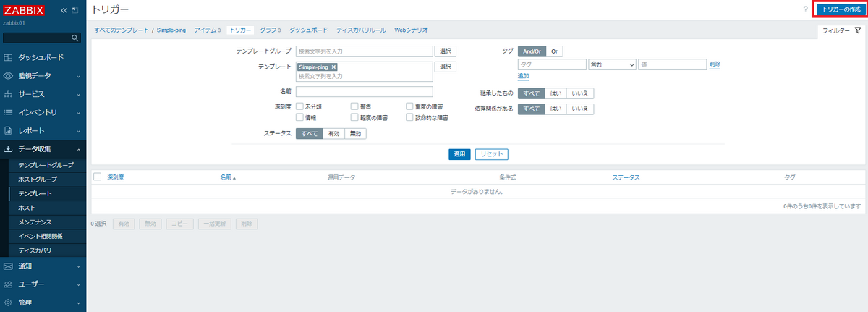This screenshot has height=312, width=868.
Task: Collapse sidebar with double-arrow icon
Action: coord(64,10)
